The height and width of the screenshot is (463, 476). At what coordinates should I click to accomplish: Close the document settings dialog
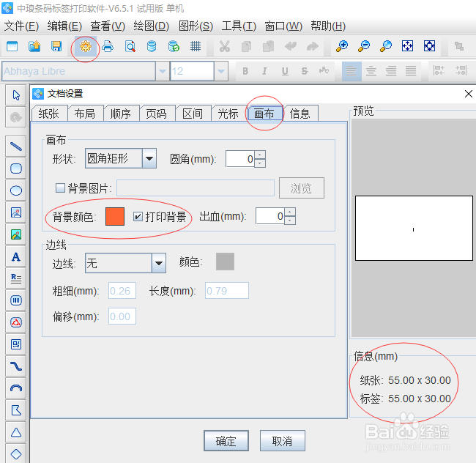coord(468,94)
